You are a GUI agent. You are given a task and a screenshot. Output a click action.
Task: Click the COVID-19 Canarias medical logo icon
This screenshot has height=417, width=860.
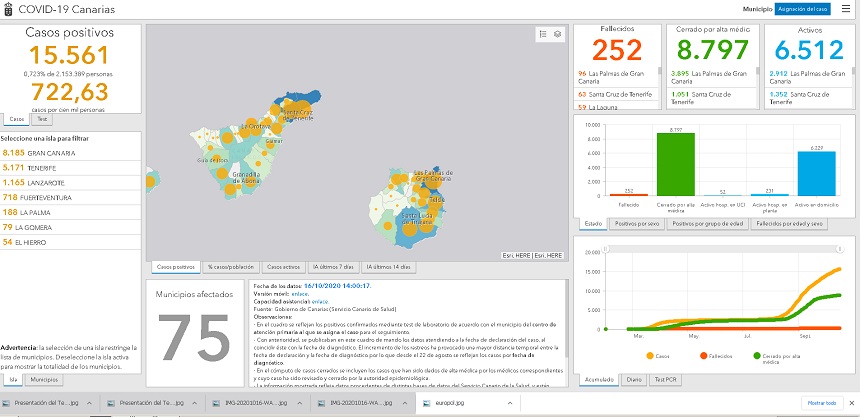9,9
